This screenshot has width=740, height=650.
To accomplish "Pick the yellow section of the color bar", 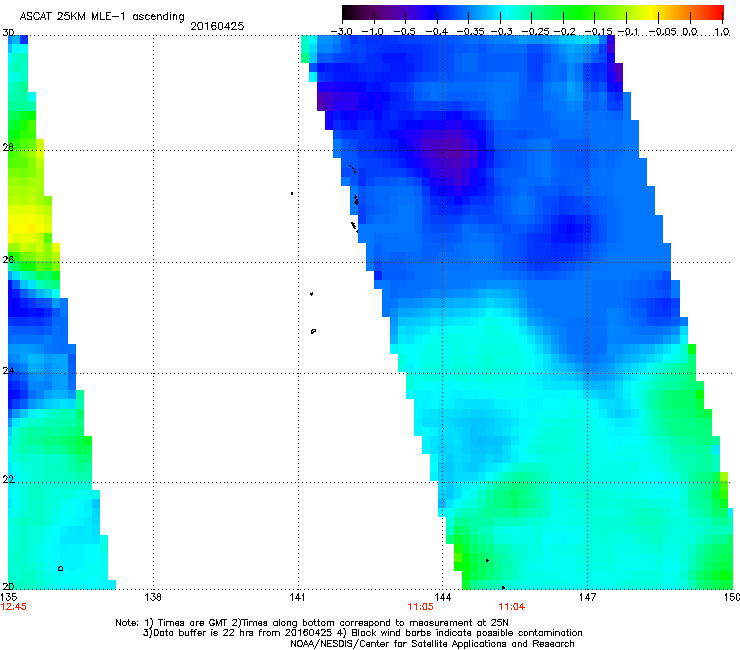I will [x=654, y=12].
